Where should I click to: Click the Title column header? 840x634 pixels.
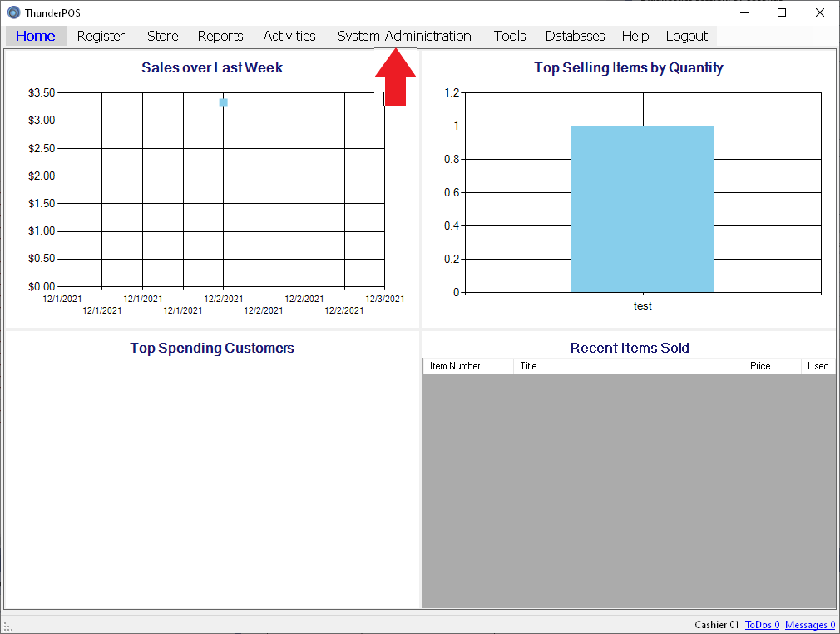[x=628, y=366]
